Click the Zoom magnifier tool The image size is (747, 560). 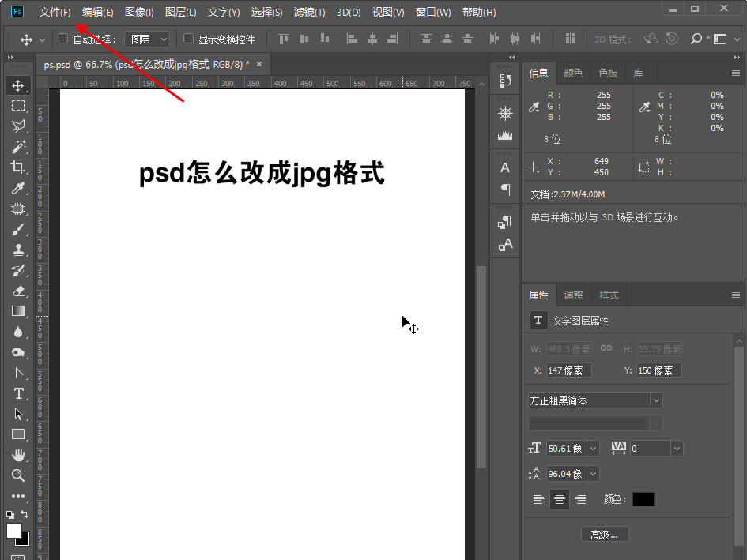18,475
